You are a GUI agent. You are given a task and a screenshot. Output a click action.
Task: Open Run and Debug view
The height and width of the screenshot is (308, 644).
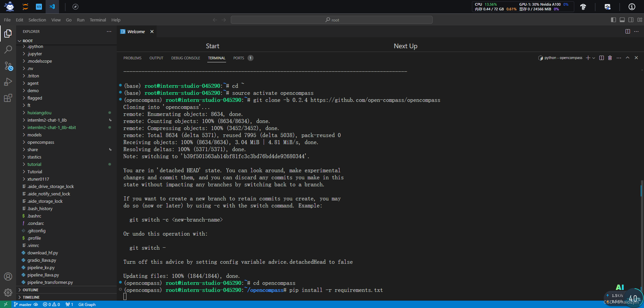8,82
